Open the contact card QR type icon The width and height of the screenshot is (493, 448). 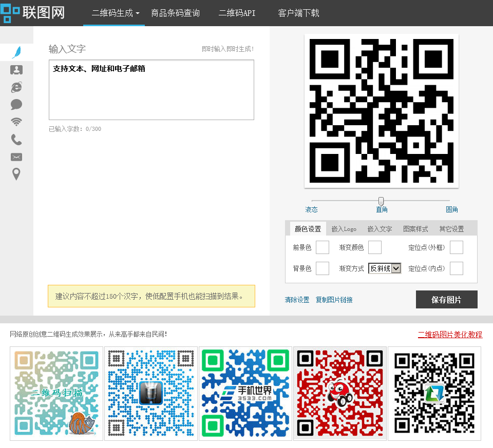[16, 70]
